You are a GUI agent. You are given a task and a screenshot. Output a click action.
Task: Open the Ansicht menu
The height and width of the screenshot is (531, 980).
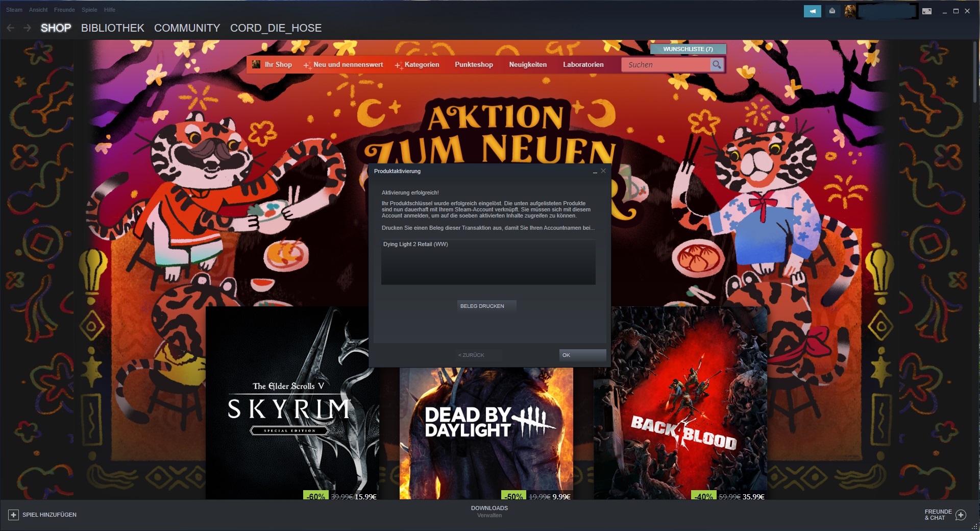[x=38, y=10]
